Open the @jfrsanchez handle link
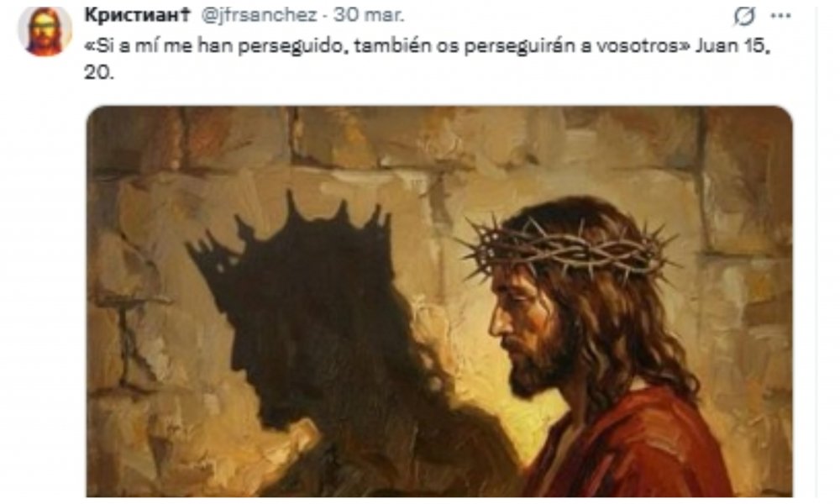This screenshot has width=840, height=504. [x=260, y=15]
